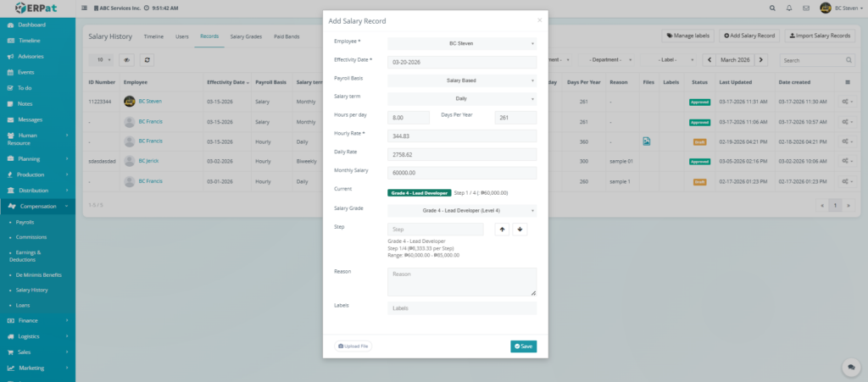Open the Payroll Basis dropdown

[x=462, y=80]
